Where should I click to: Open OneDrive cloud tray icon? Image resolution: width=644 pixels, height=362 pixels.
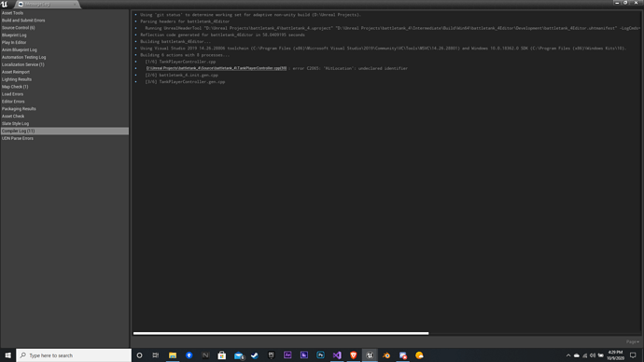(577, 355)
